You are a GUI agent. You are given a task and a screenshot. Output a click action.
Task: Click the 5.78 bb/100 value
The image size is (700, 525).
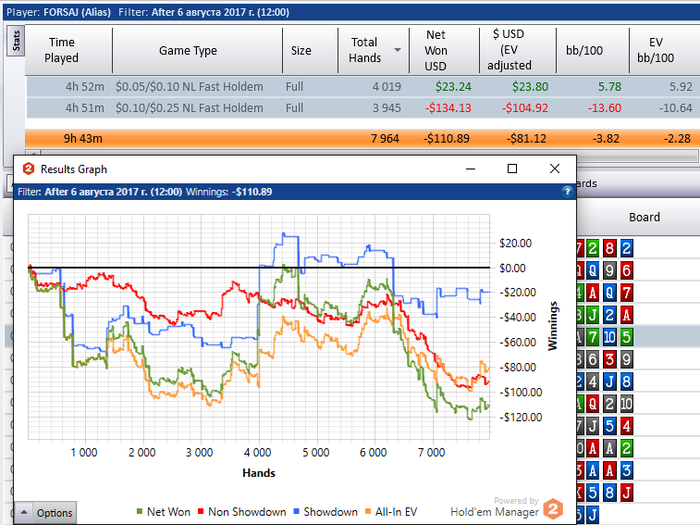pos(609,87)
